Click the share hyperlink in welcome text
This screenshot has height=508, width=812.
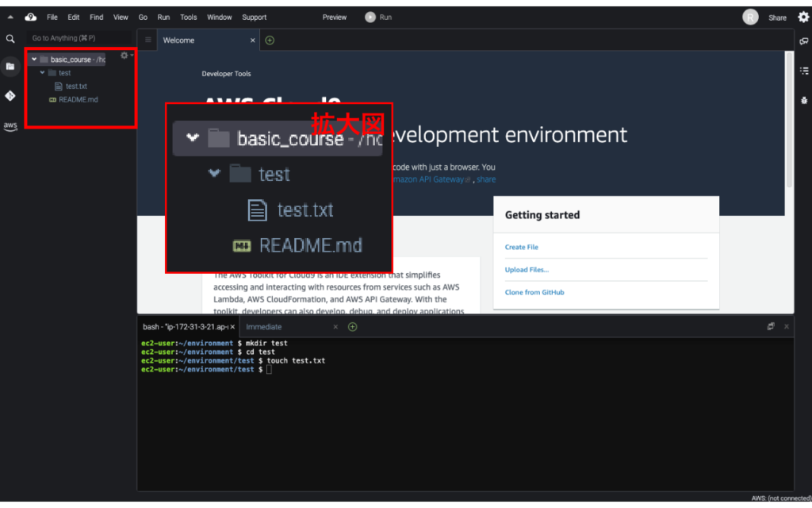[x=486, y=179]
